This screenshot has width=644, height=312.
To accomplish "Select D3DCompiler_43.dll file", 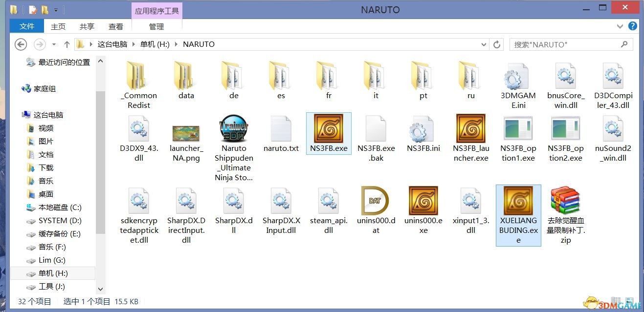I will click(x=613, y=85).
